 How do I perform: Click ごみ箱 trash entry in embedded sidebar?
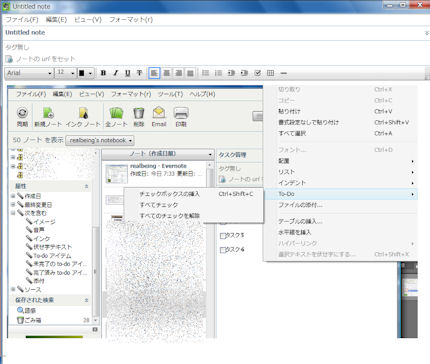(29, 320)
